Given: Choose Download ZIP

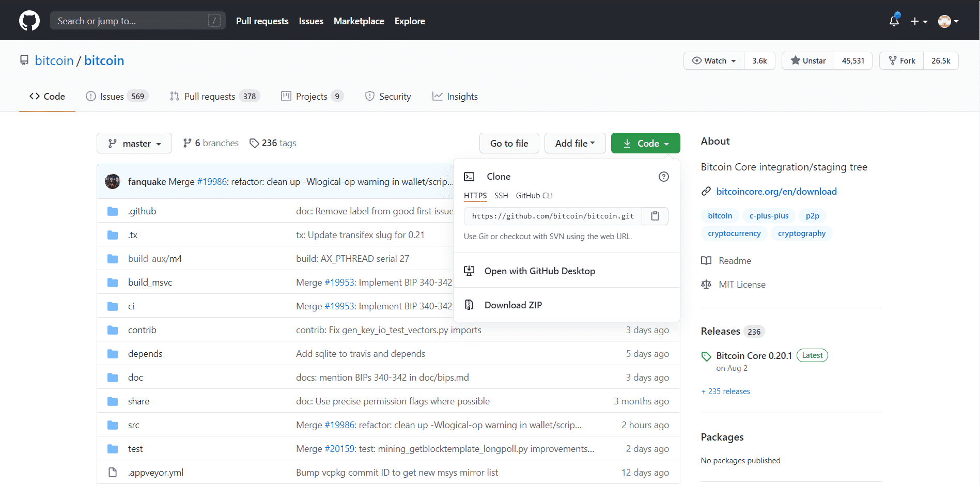Looking at the screenshot, I should click(x=566, y=305).
